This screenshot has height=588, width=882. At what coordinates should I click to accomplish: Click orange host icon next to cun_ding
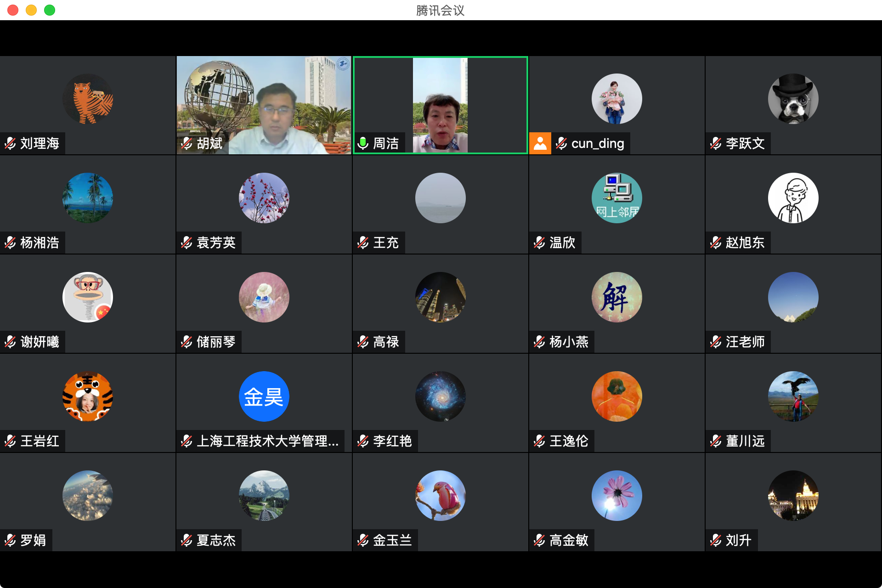[540, 143]
